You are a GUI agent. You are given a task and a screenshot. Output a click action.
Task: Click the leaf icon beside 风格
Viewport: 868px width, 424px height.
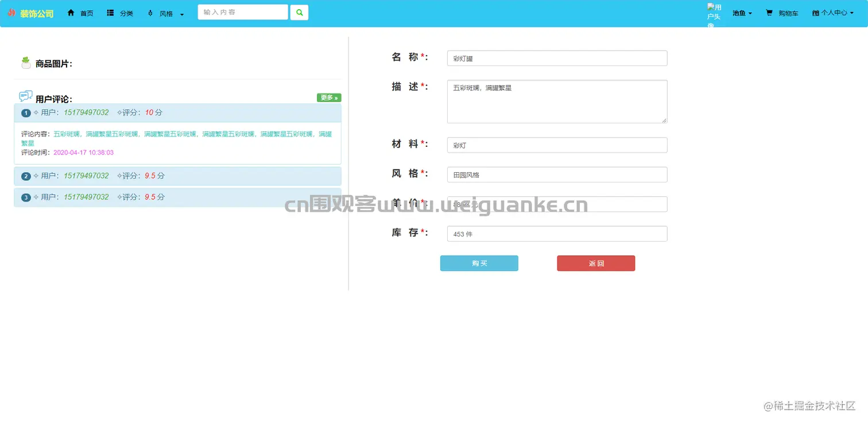150,13
